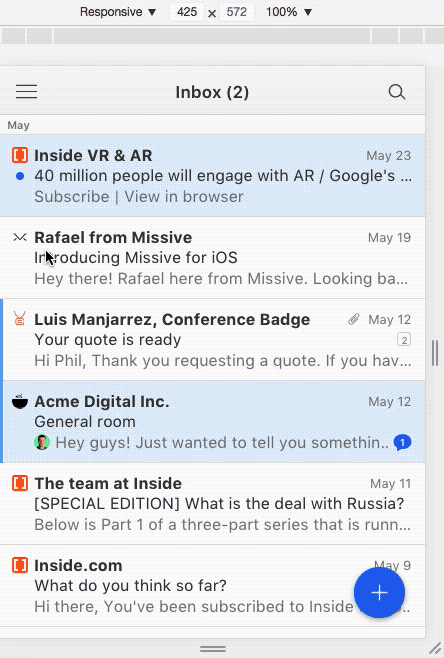Open the Introducing Missive for iOS email
Screen dimensions: 444x658
[212, 258]
